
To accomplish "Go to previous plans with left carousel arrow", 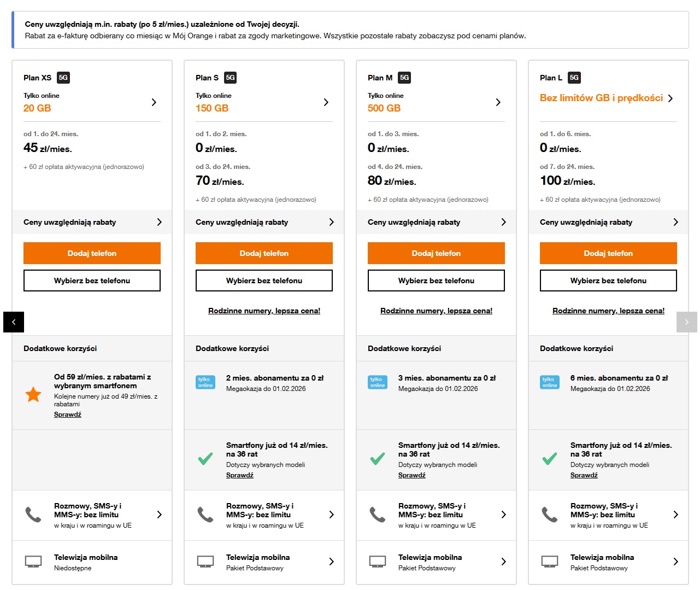I will point(14,322).
